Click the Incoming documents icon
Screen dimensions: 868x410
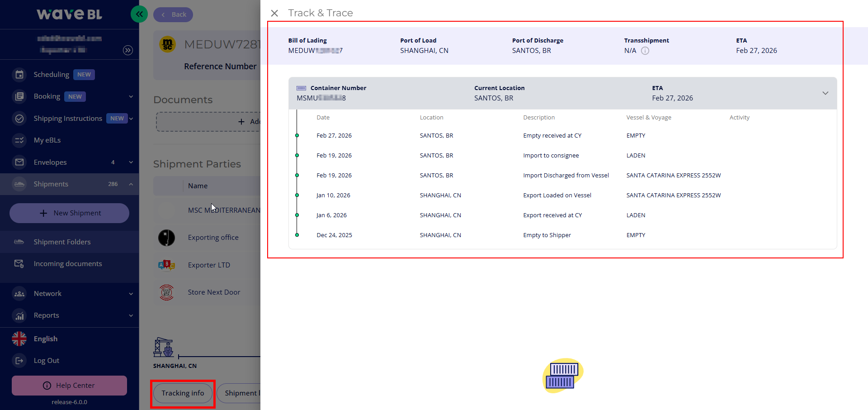click(19, 263)
